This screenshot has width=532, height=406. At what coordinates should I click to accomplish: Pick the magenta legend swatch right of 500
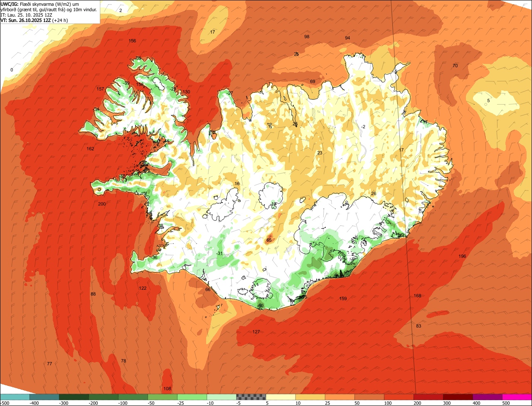(x=517, y=397)
